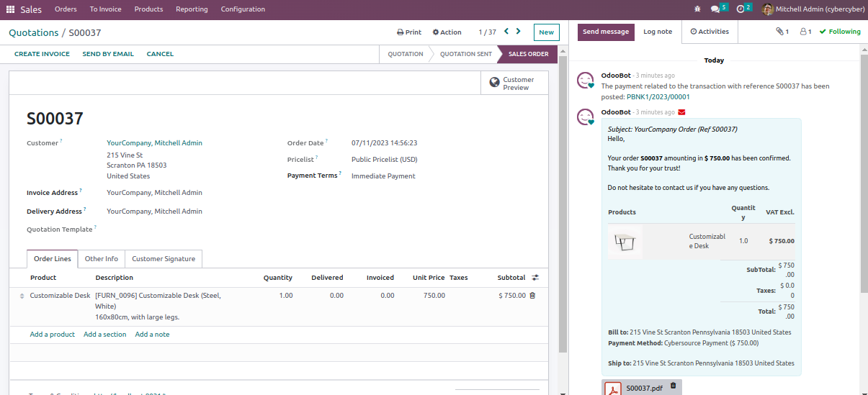Click the Quantity cell 1.00
The image size is (868, 395).
coord(285,296)
